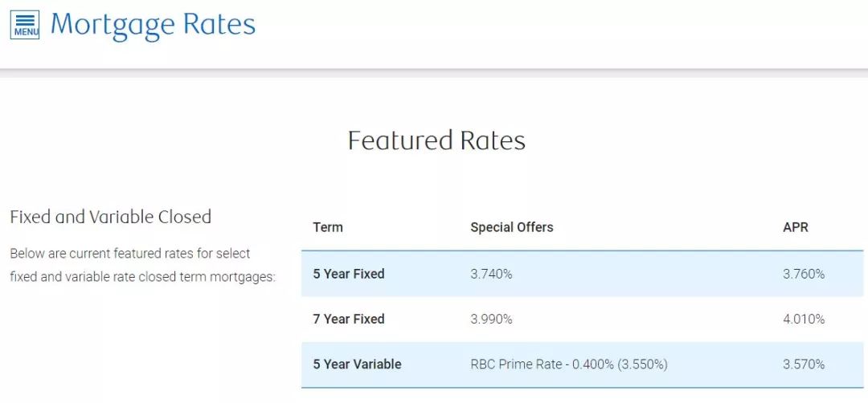Select the Featured Rates heading
868x403 pixels.
click(x=436, y=140)
